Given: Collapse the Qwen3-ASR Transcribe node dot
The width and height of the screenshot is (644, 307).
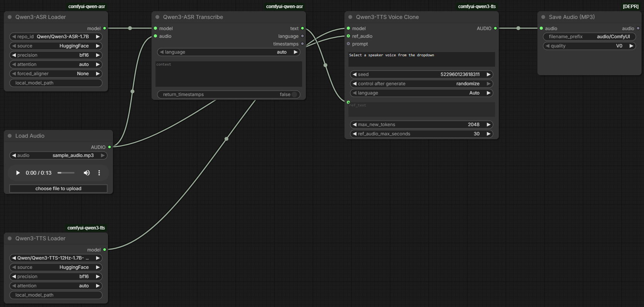Looking at the screenshot, I should pos(157,17).
